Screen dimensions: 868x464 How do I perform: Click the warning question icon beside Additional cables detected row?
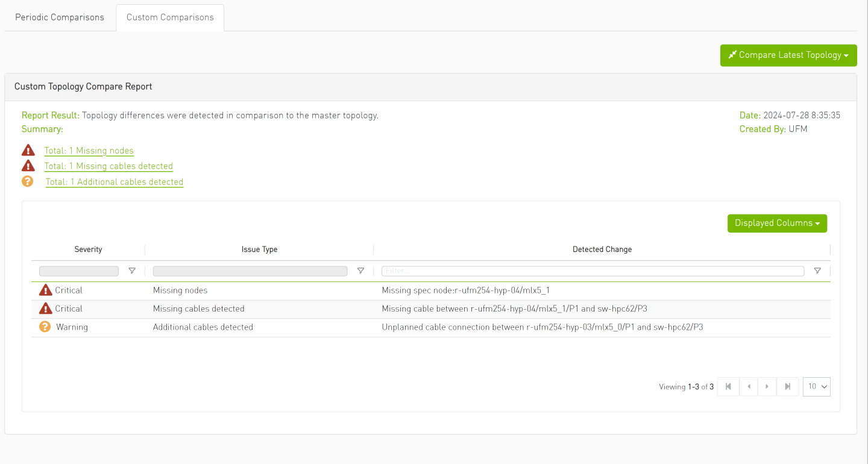(x=45, y=327)
